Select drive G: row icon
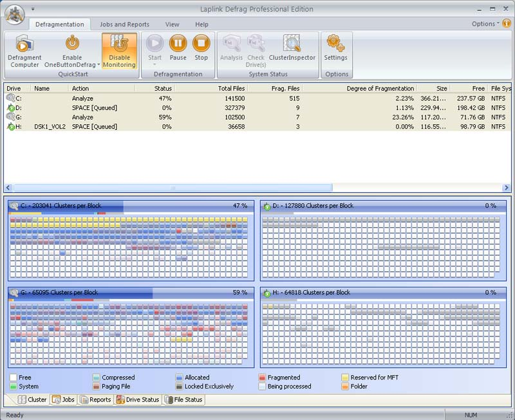Viewport: 515px width, 420px height. (x=10, y=117)
